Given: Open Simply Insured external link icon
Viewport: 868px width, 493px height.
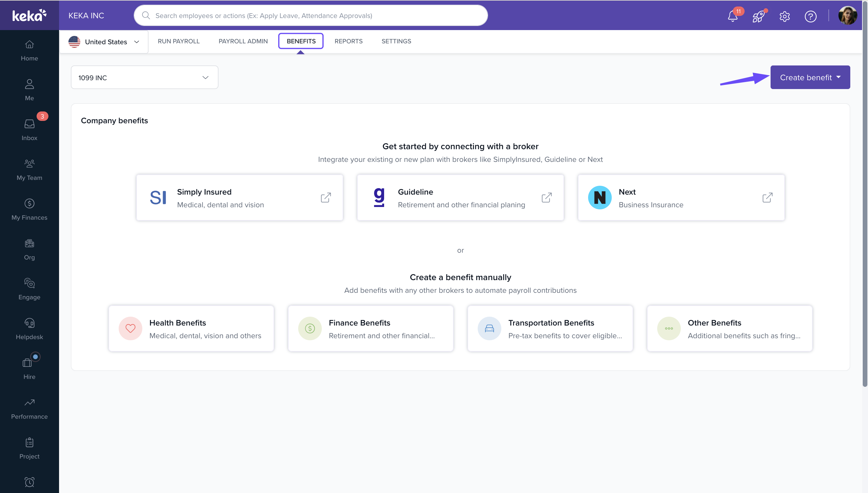Looking at the screenshot, I should (x=326, y=197).
